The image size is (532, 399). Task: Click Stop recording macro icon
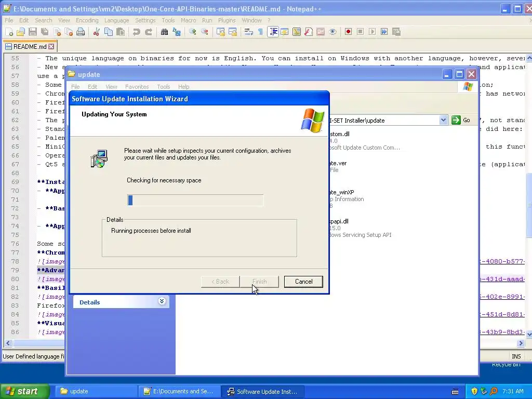(361, 32)
